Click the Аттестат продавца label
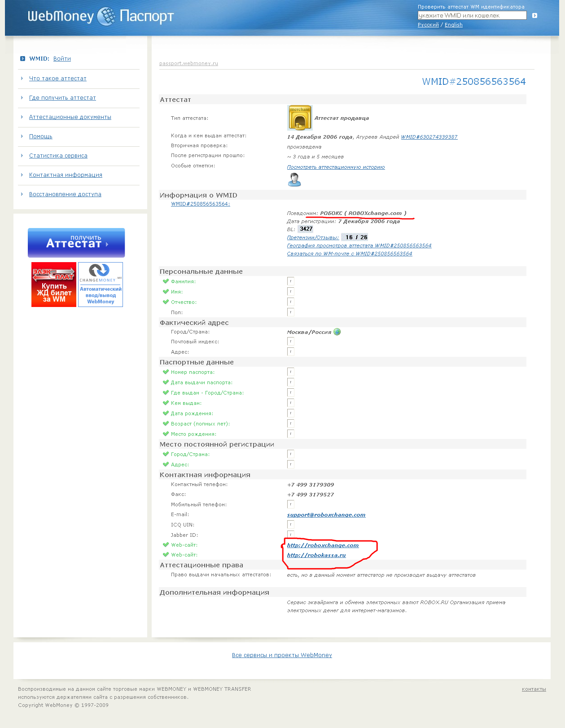 coord(342,118)
